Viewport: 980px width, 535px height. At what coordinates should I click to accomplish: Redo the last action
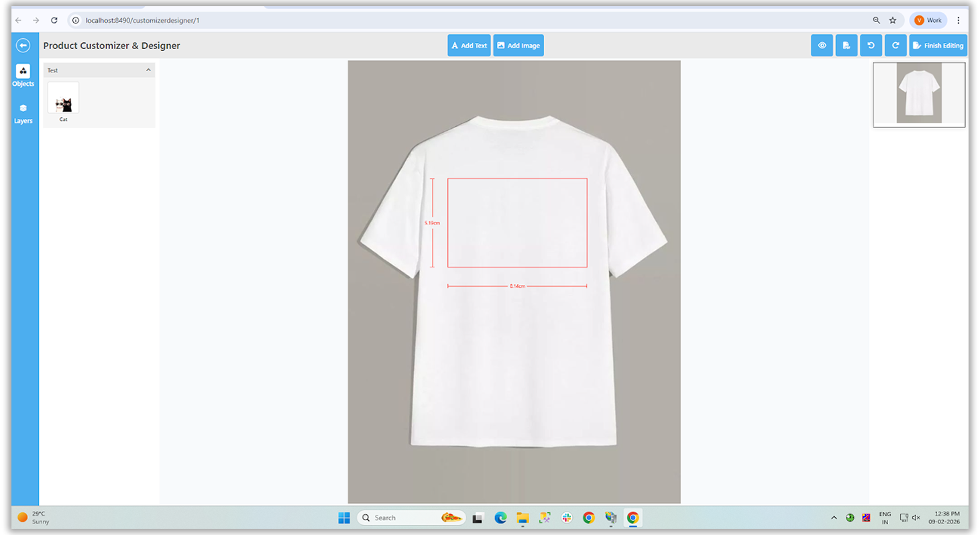tap(895, 46)
